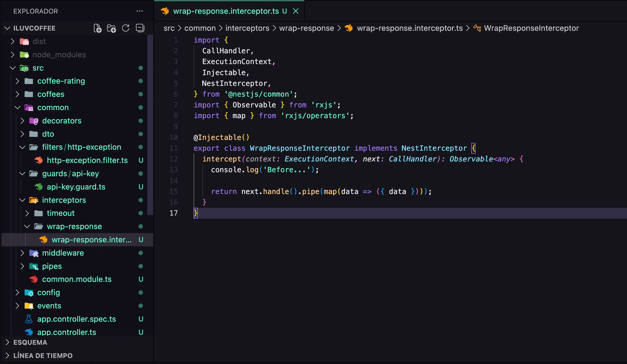627x364 pixels.
Task: Select the wrap-response.interceptor.ts editor tab
Action: [226, 11]
